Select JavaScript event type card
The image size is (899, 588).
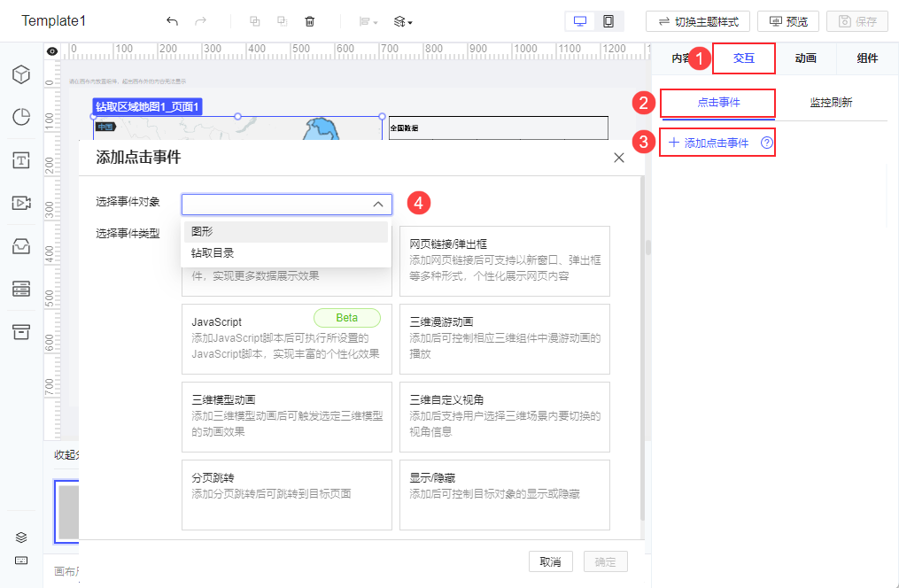click(x=287, y=338)
